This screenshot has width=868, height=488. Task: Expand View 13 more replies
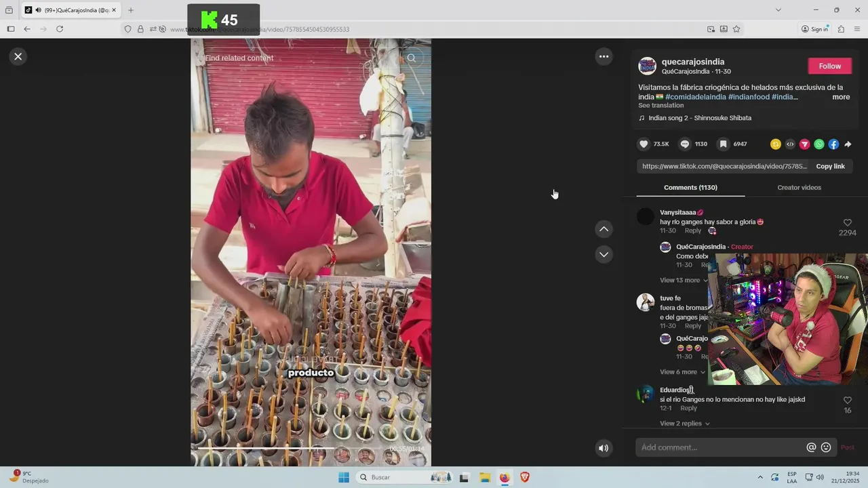[684, 281]
